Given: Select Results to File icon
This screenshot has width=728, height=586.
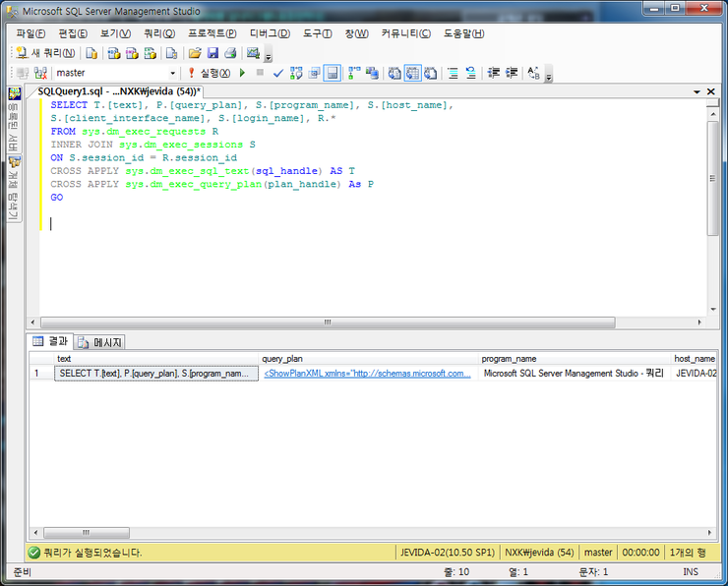Looking at the screenshot, I should tap(430, 73).
